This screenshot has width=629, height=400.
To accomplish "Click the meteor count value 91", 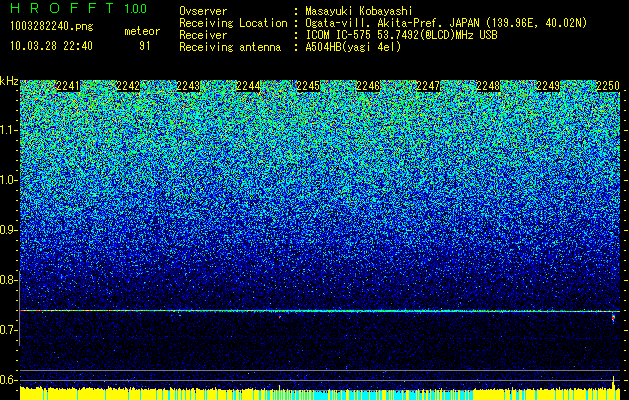I will click(x=144, y=46).
